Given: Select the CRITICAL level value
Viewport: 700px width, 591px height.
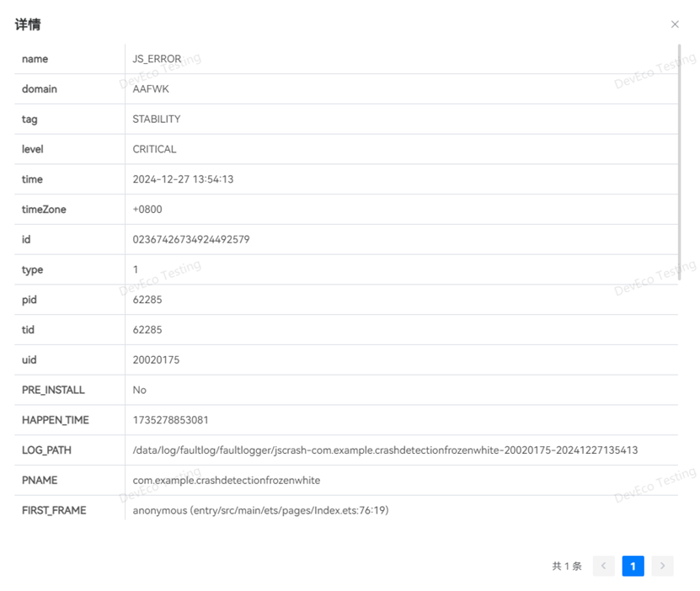Looking at the screenshot, I should 154,149.
